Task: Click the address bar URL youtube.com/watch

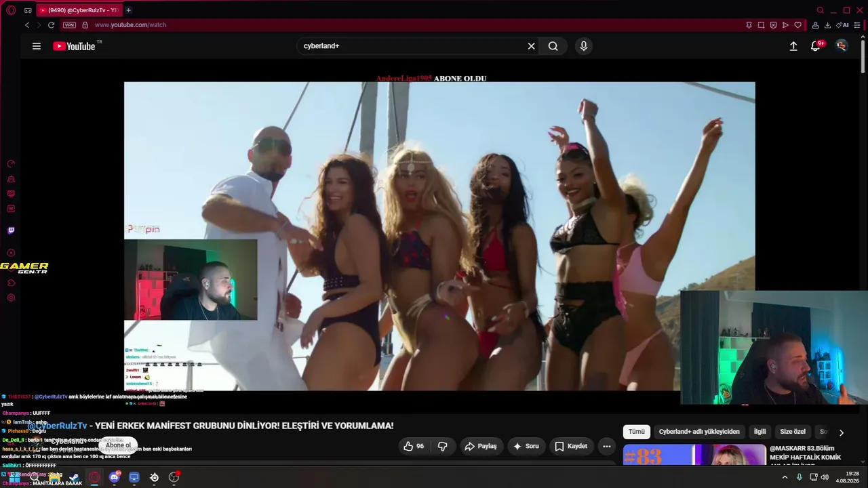Action: coord(130,25)
